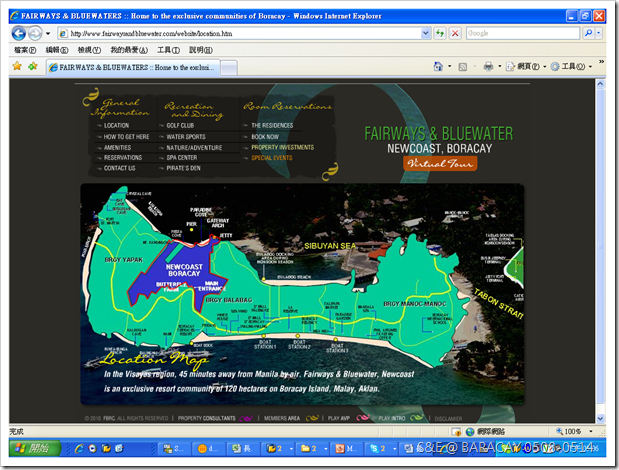The height and width of the screenshot is (470, 619).
Task: Open THE RESIDENCES link
Action: click(272, 125)
